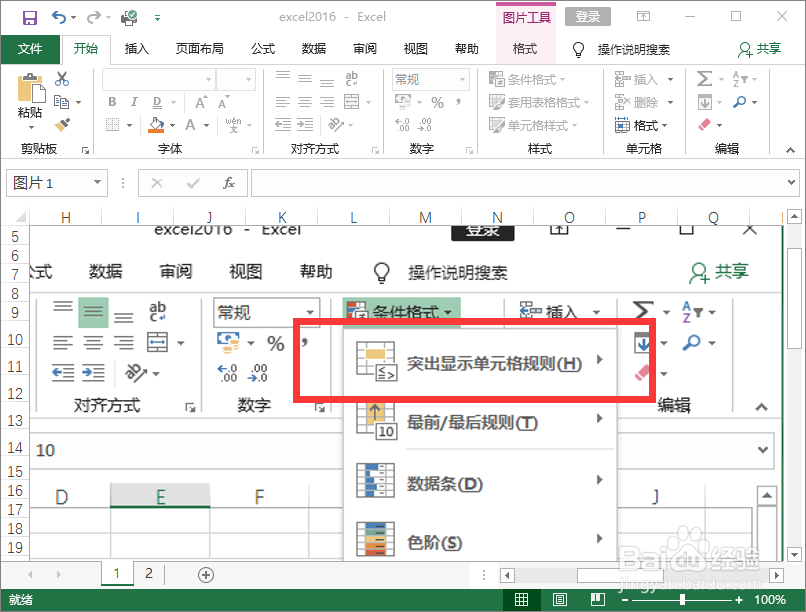The image size is (806, 612).
Task: Switch to the 插入 ribbon tab
Action: [x=137, y=49]
